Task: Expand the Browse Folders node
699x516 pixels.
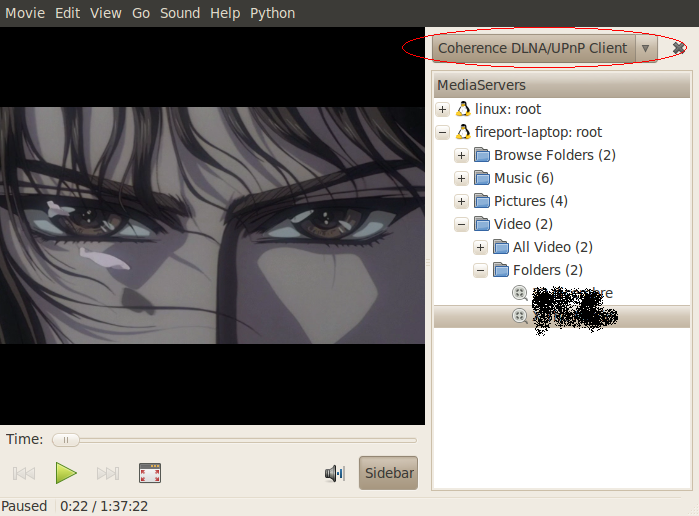Action: (x=461, y=155)
